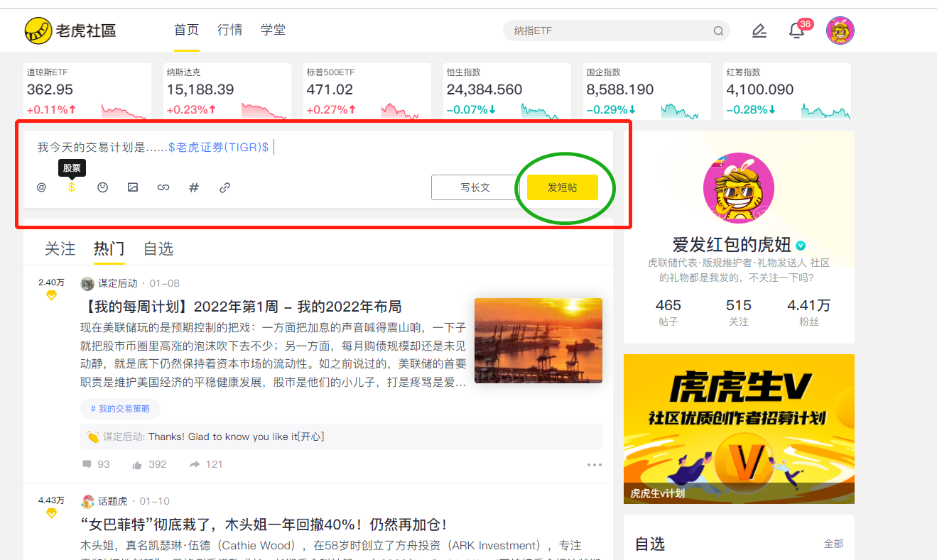The image size is (937, 560).
Task: Click the slanted link icon after #
Action: point(224,187)
